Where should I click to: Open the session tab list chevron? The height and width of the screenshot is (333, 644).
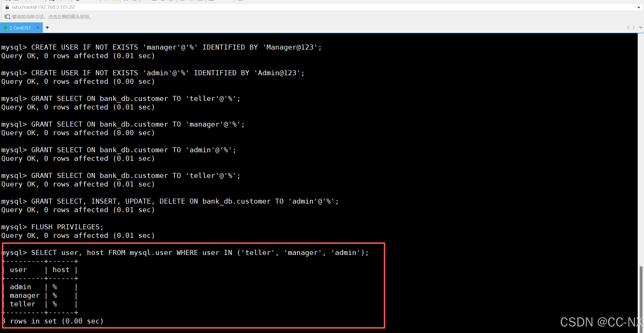(640, 27)
